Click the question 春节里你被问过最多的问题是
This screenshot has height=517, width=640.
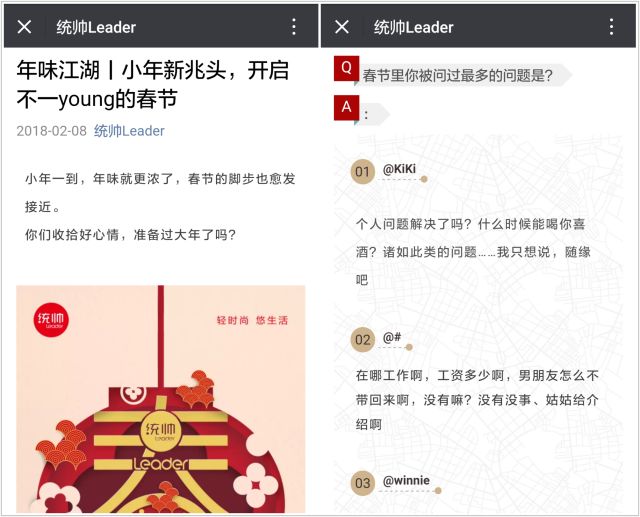[458, 75]
